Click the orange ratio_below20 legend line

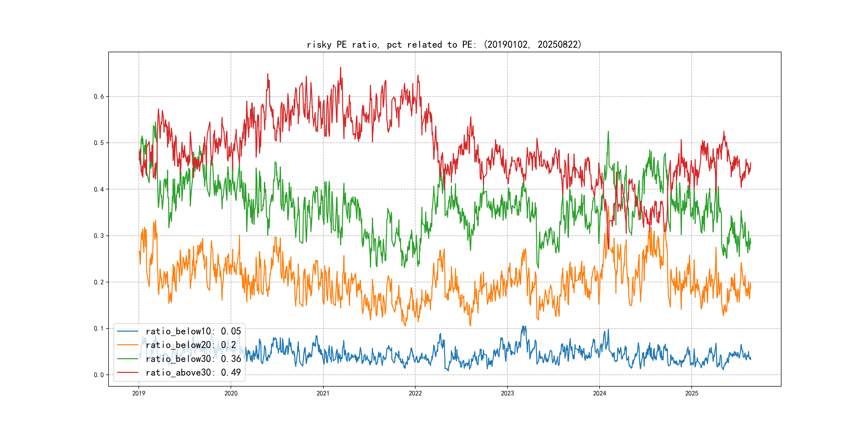point(127,345)
